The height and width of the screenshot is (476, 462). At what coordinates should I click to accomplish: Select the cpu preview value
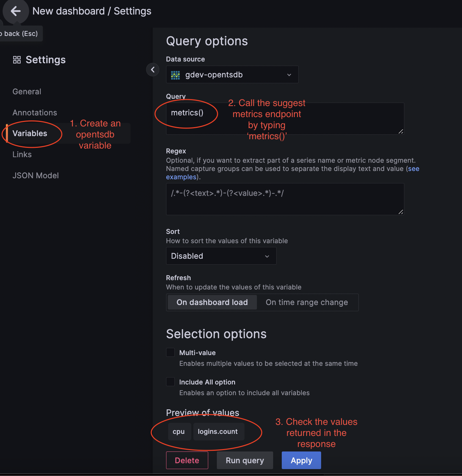coord(179,431)
